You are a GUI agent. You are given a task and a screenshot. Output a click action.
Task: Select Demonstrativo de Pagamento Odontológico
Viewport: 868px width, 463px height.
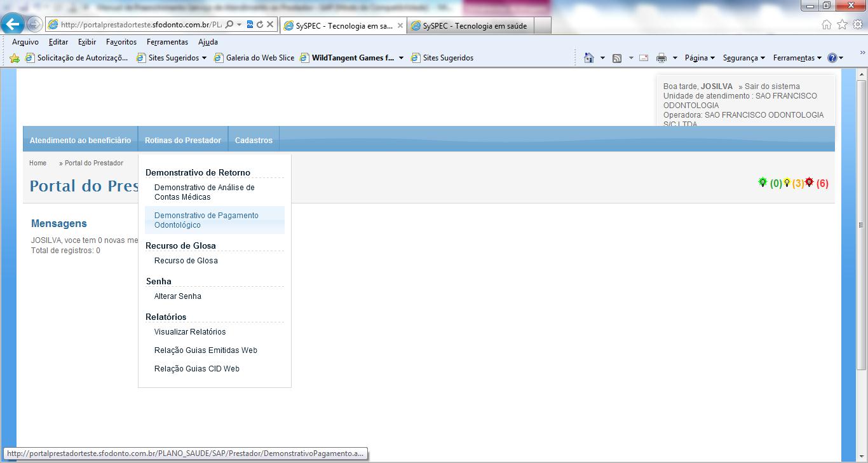[215, 220]
